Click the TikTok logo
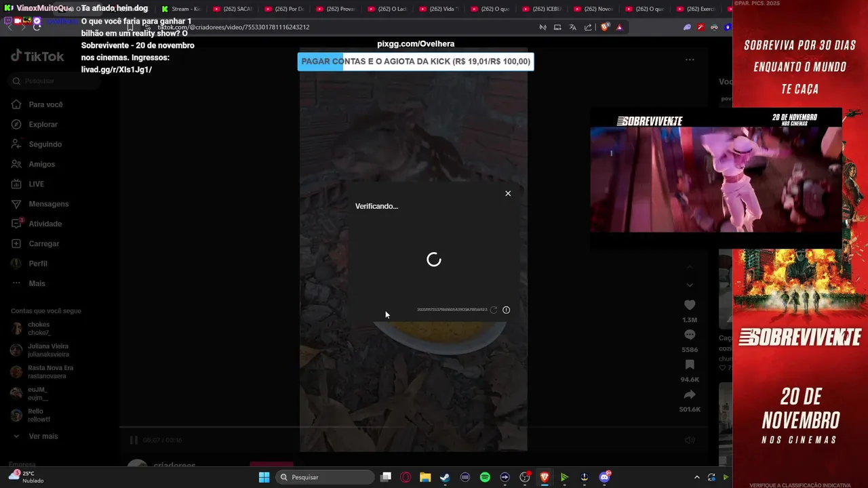Screen dimensions: 868x488 37,56
